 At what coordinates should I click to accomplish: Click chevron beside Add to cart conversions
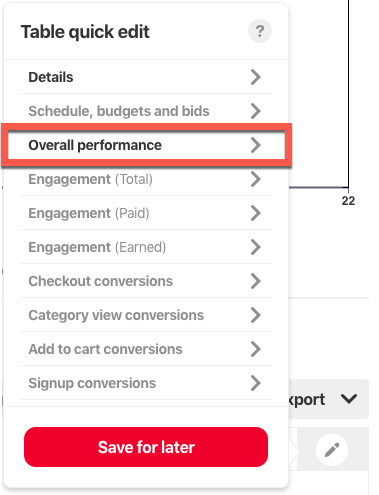(256, 349)
